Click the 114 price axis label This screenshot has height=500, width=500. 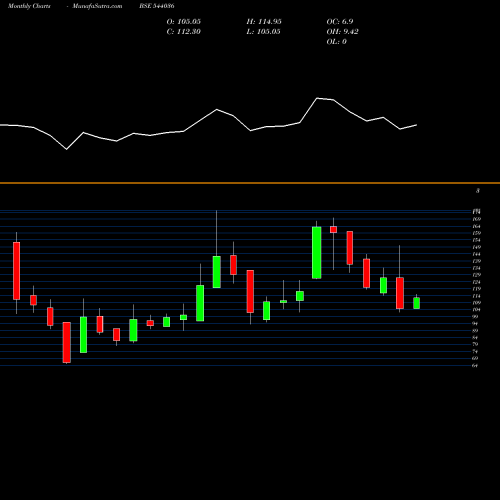tap(477, 296)
